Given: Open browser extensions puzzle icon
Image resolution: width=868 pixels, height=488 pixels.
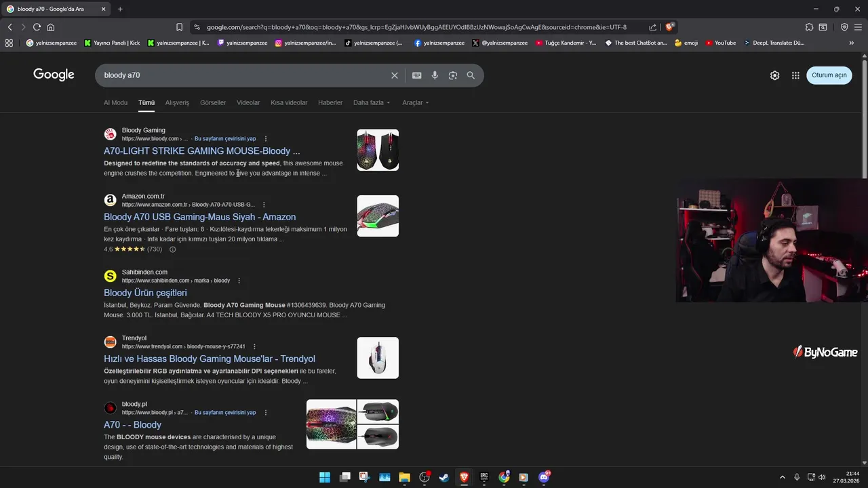Looking at the screenshot, I should point(809,27).
